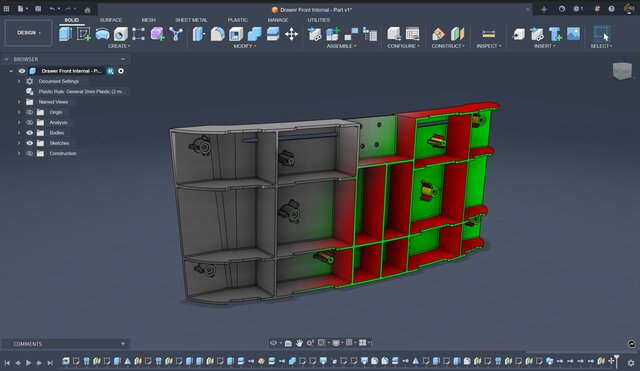Select the Combine tool
The image size is (640, 371).
pyautogui.click(x=255, y=34)
